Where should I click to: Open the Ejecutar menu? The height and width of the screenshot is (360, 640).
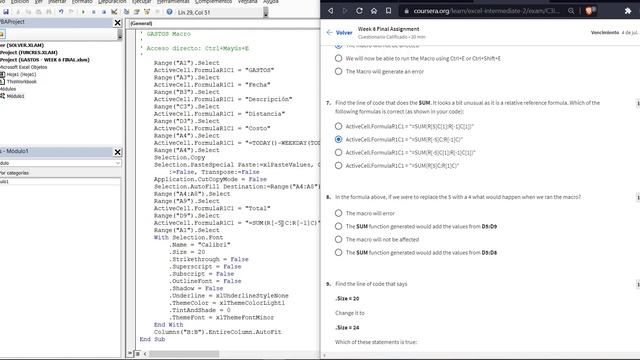coord(141,2)
